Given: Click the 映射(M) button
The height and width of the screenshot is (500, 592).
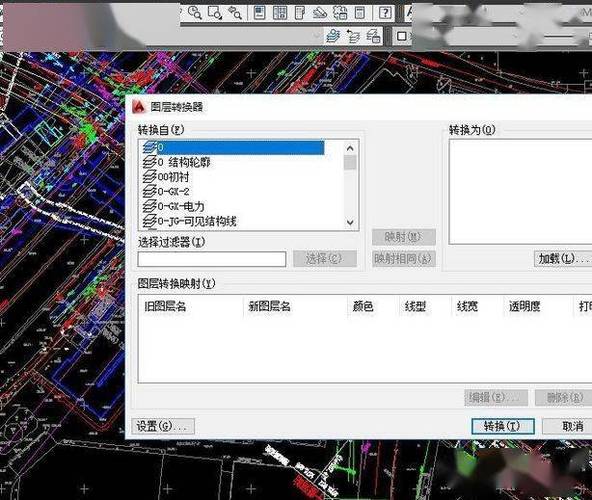Looking at the screenshot, I should point(404,237).
